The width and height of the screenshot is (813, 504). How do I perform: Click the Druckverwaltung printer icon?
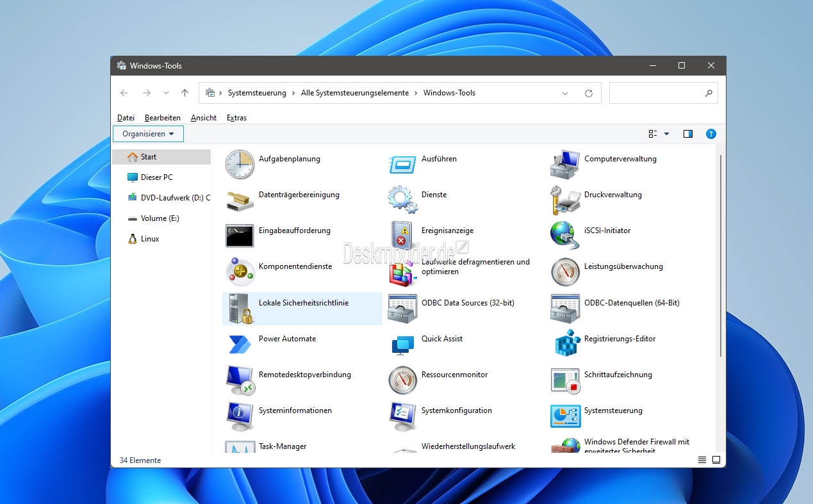coord(565,200)
